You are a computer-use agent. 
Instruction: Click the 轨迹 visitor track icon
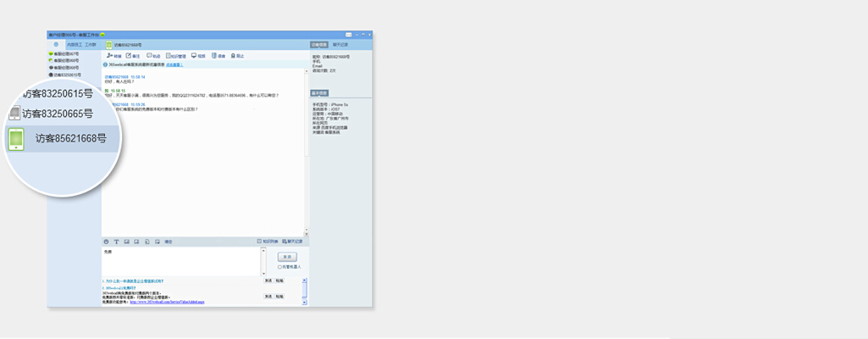tap(152, 55)
